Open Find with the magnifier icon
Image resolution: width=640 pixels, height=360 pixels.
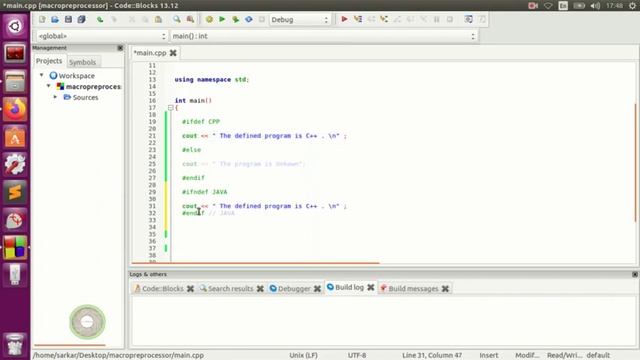(x=176, y=19)
